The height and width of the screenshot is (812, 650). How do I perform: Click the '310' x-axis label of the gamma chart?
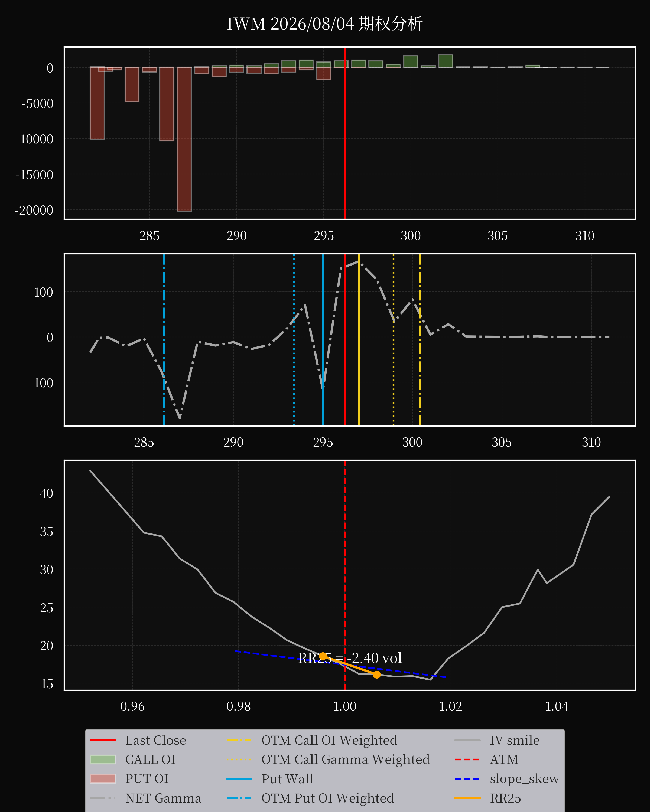(x=591, y=442)
